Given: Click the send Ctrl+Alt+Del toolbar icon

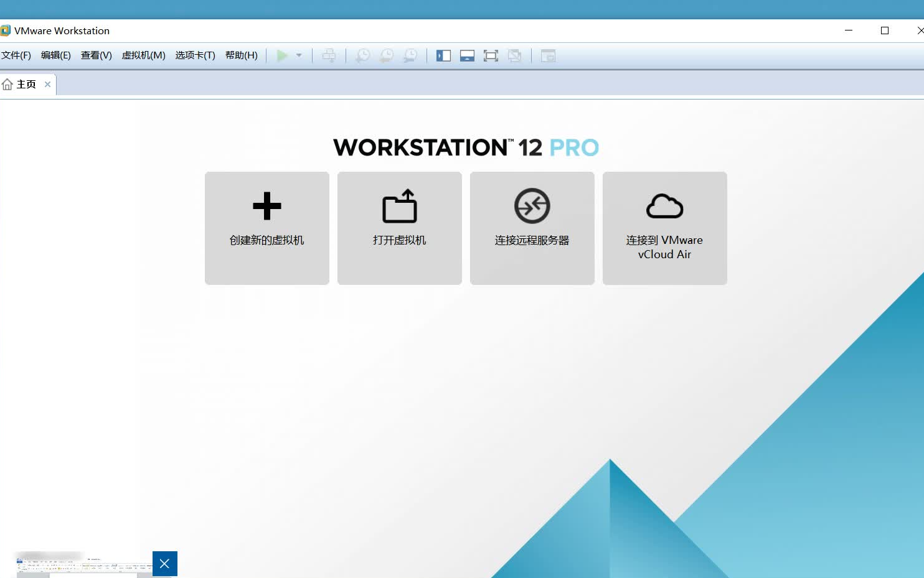Looking at the screenshot, I should pyautogui.click(x=329, y=56).
